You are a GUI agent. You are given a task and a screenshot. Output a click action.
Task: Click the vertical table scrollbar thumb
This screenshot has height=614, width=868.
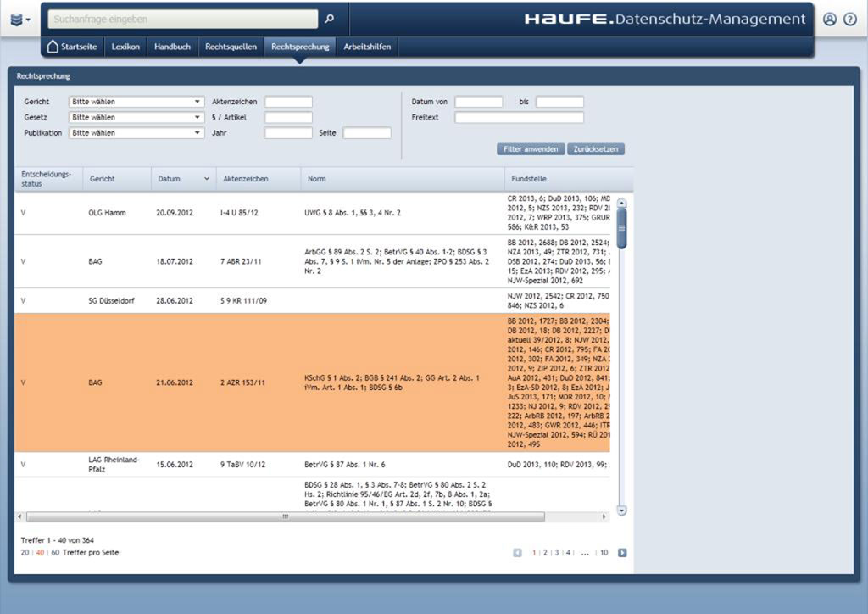(621, 228)
